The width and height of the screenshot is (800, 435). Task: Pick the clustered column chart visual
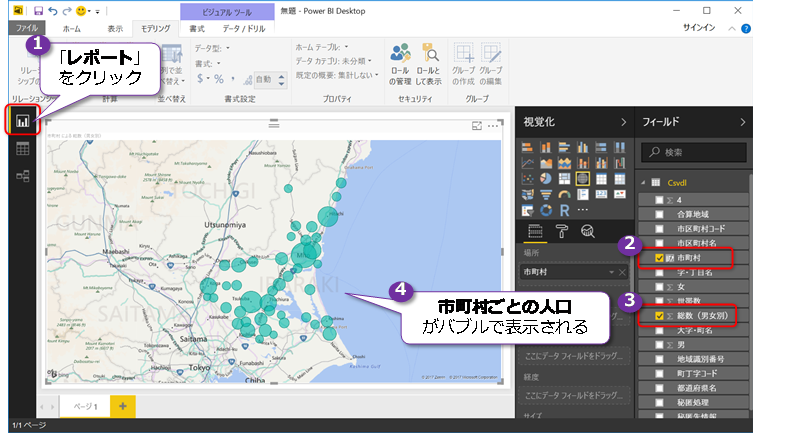pos(583,147)
